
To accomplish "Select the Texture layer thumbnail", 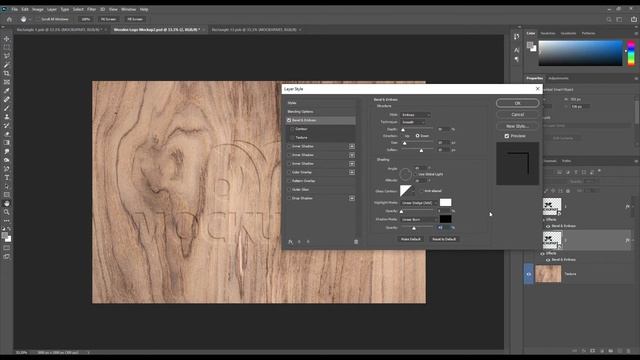I will pos(548,274).
